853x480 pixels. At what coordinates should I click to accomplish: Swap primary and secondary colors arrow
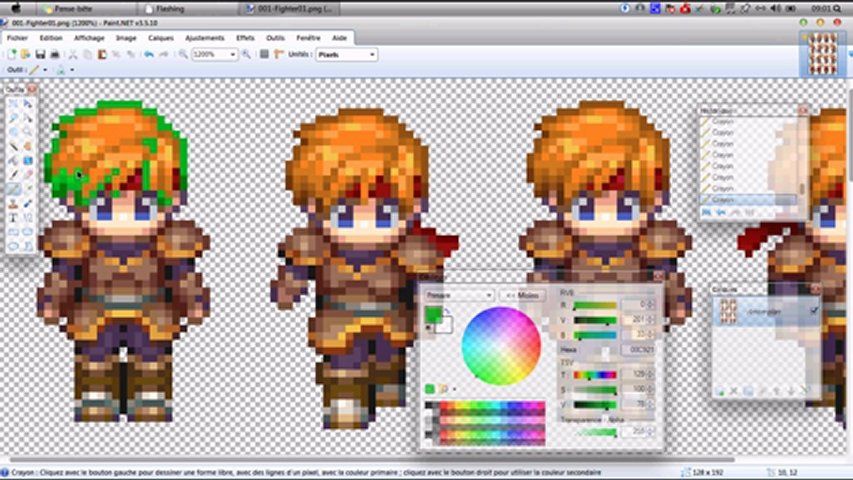click(446, 312)
